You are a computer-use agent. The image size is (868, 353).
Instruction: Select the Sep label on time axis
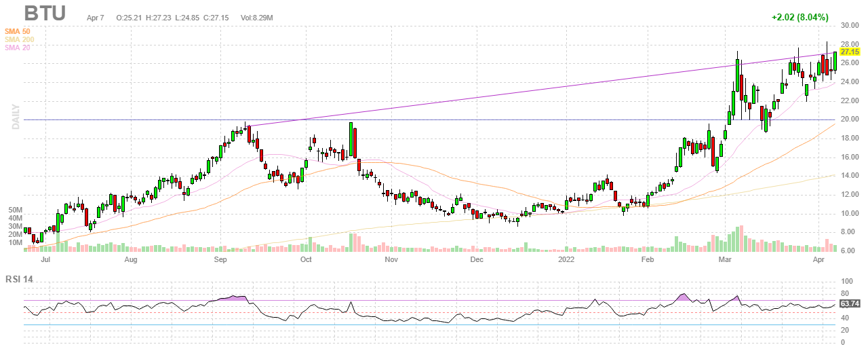tap(220, 259)
